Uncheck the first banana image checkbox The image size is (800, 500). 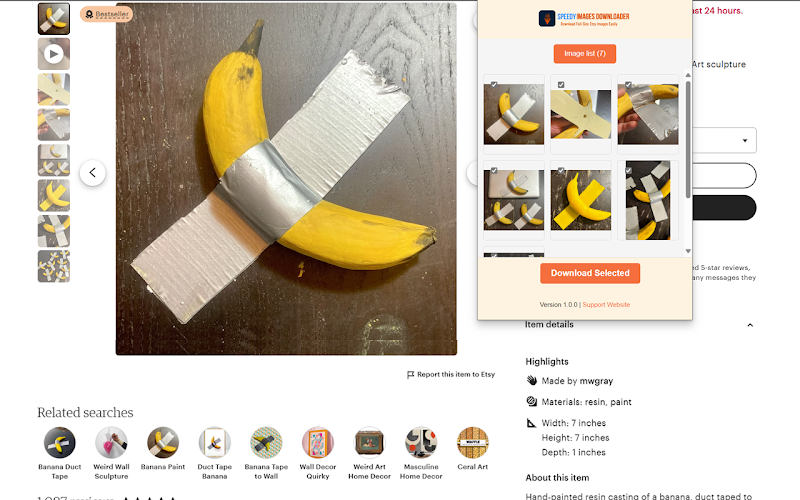coord(494,84)
